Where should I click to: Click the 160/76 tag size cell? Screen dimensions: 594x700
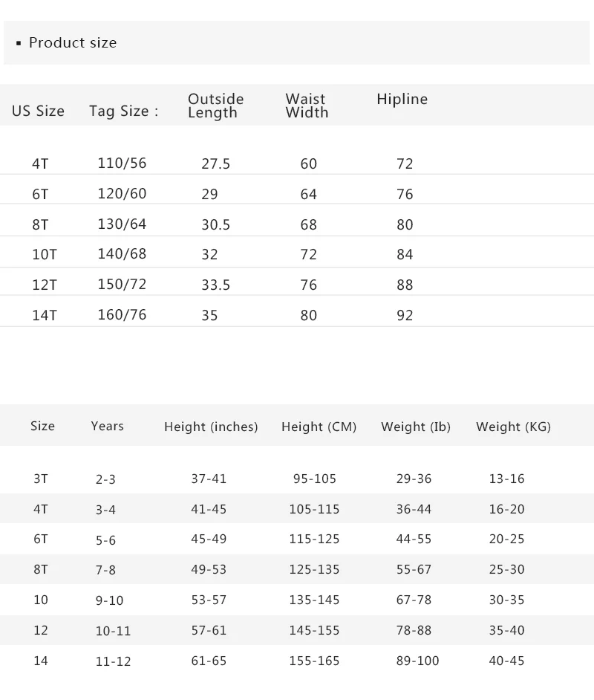point(122,315)
